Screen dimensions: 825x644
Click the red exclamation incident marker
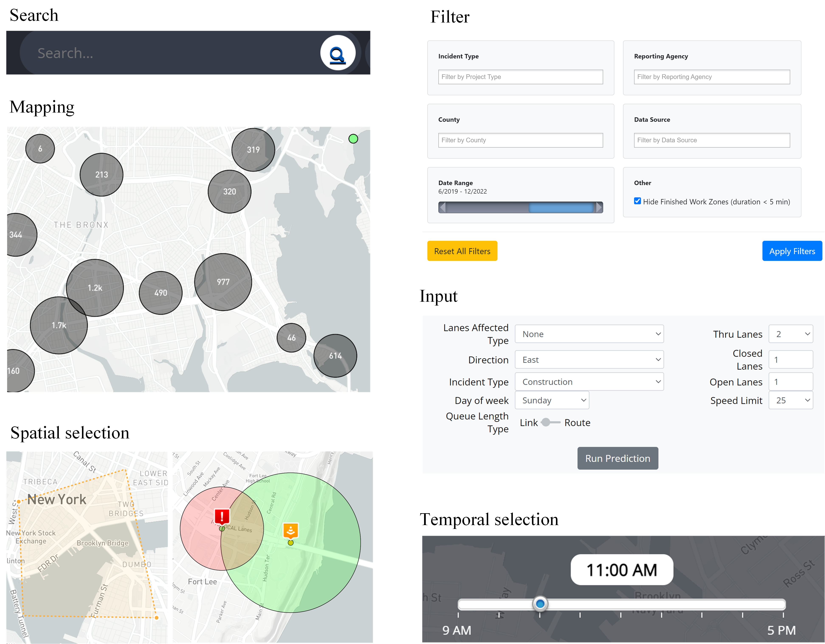[x=222, y=516]
